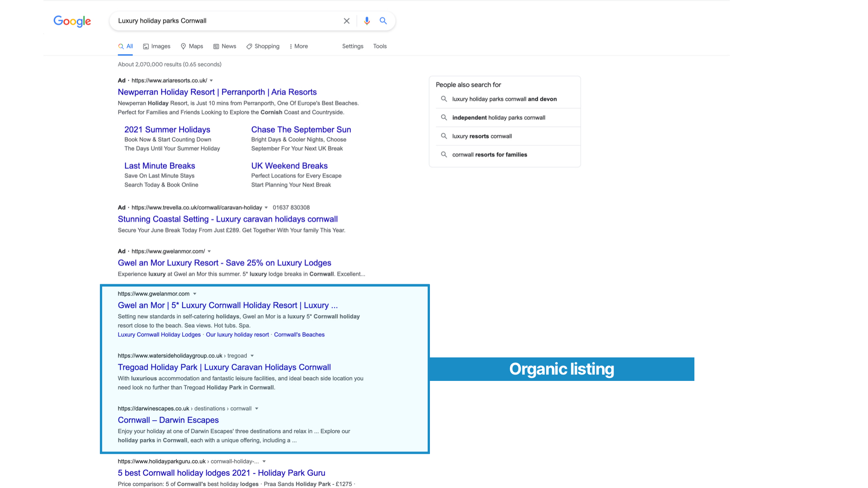Open the UK Weekend Breaks sitelink

click(289, 166)
